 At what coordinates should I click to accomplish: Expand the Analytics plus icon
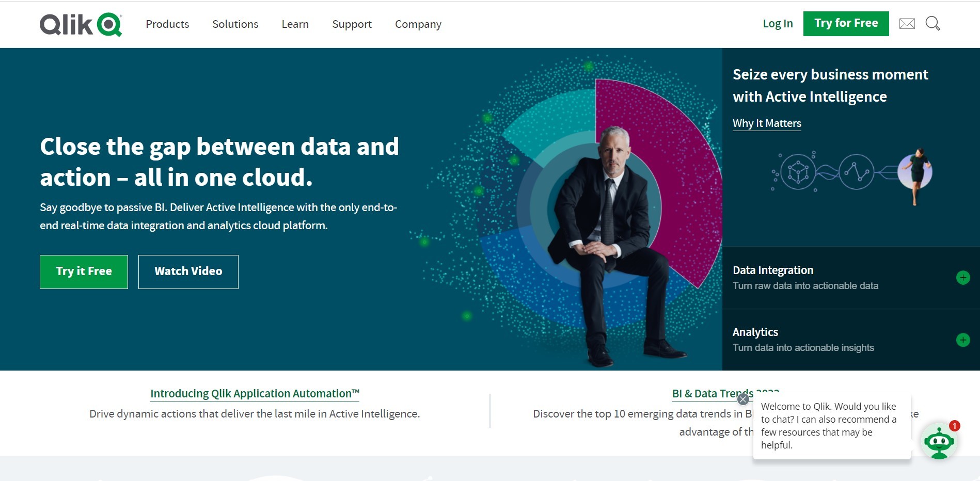pos(963,340)
